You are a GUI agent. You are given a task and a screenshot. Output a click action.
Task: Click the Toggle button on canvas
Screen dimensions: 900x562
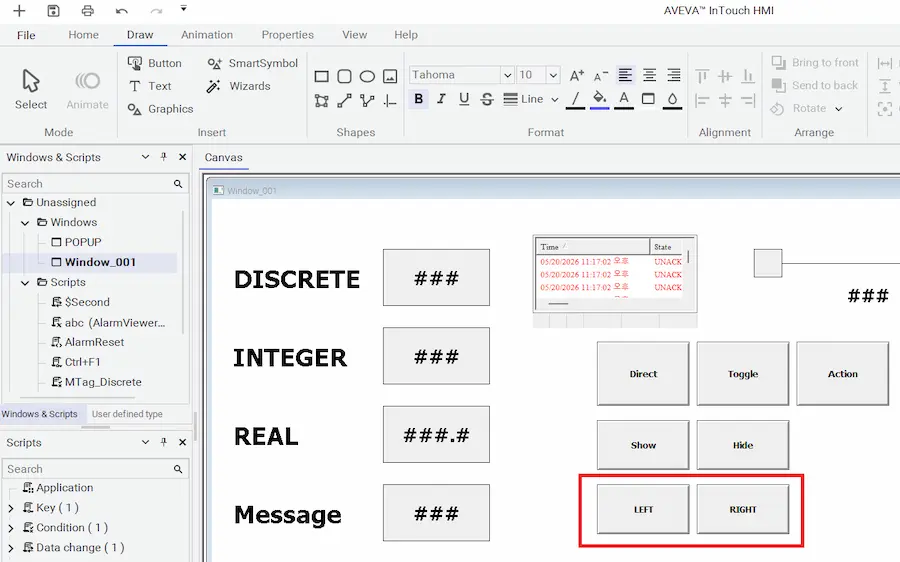pyautogui.click(x=743, y=374)
